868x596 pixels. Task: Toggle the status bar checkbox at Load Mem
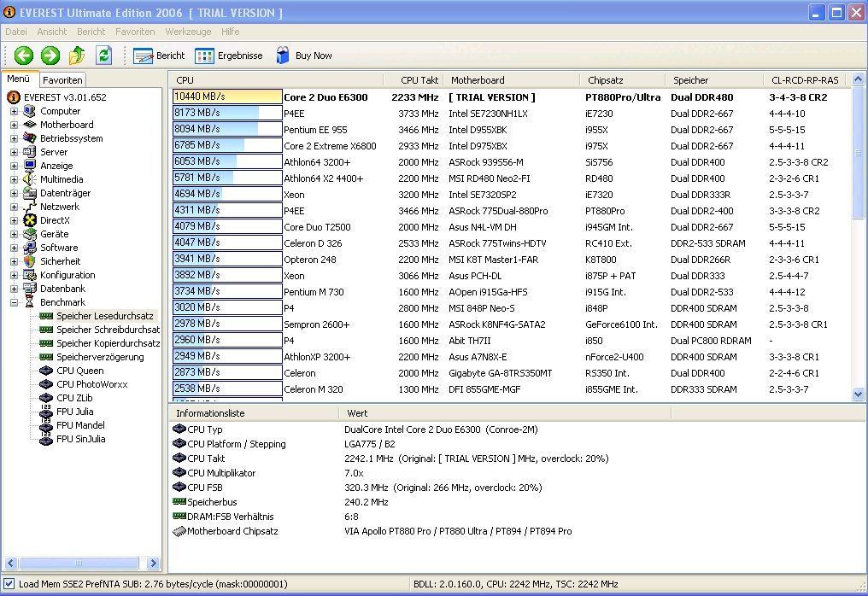click(x=9, y=584)
